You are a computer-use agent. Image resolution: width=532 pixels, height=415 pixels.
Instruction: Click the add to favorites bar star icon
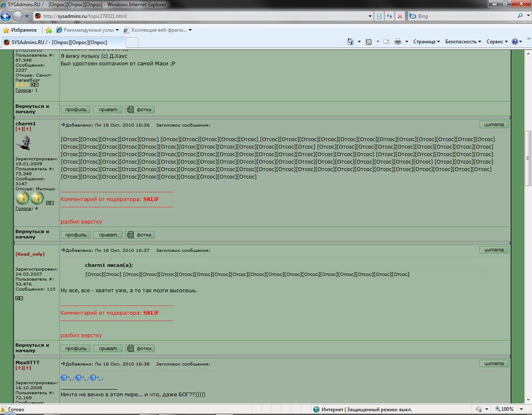[48, 30]
